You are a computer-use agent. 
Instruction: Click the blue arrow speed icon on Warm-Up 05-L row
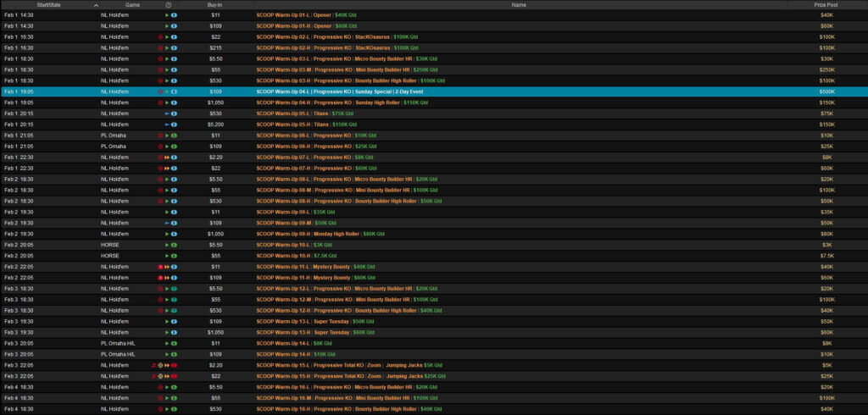tap(167, 113)
